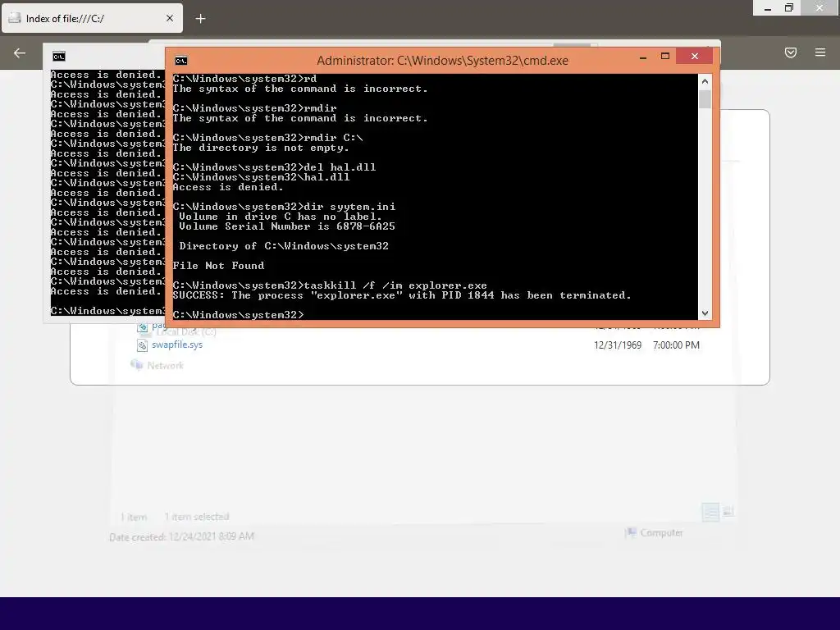Click the 'del hal.dll' command line
840x630 pixels.
pos(274,167)
